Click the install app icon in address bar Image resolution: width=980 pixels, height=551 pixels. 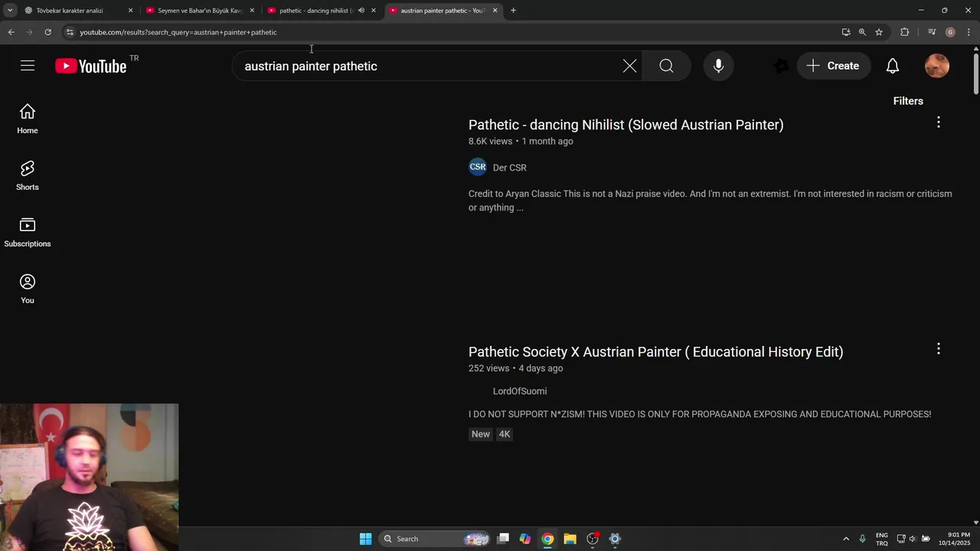click(845, 32)
